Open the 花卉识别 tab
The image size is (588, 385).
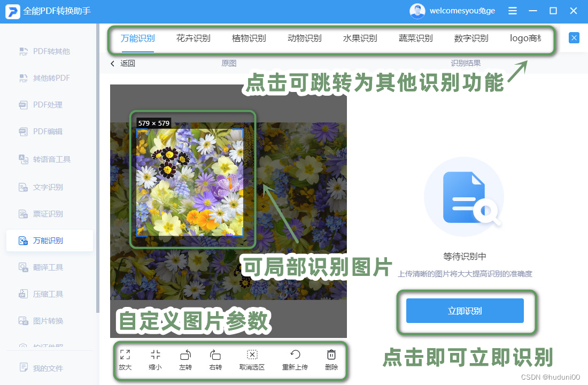click(x=193, y=38)
